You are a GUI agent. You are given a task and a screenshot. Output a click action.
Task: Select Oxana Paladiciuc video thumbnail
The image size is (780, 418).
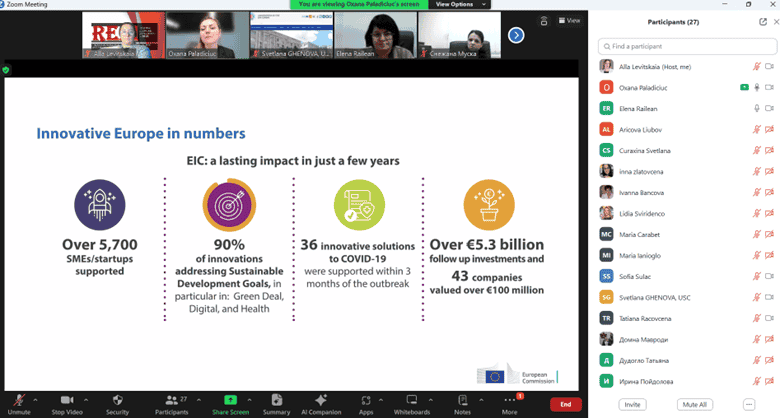(x=207, y=35)
